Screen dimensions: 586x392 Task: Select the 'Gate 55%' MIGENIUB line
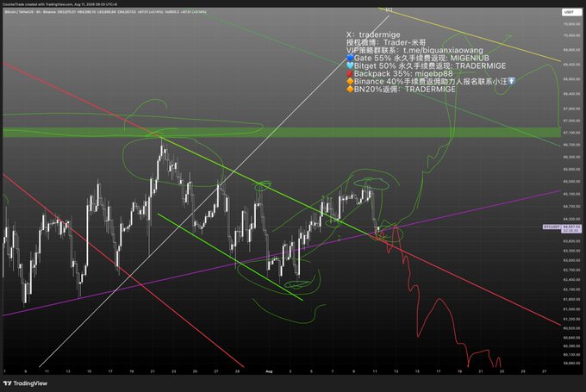pyautogui.click(x=417, y=58)
